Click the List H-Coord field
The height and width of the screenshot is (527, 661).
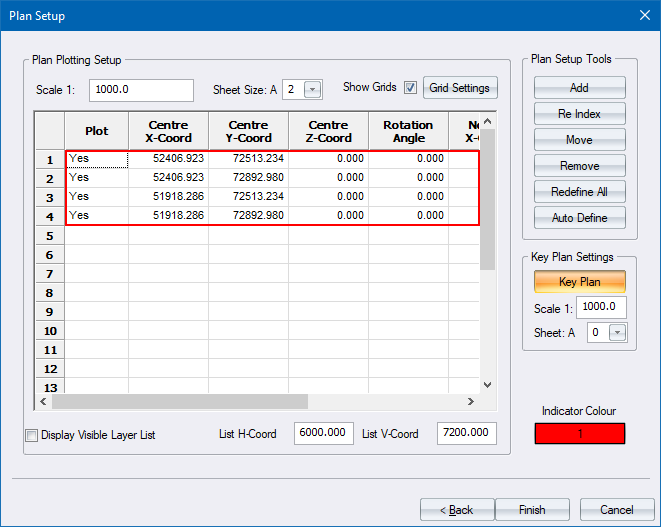(x=324, y=433)
